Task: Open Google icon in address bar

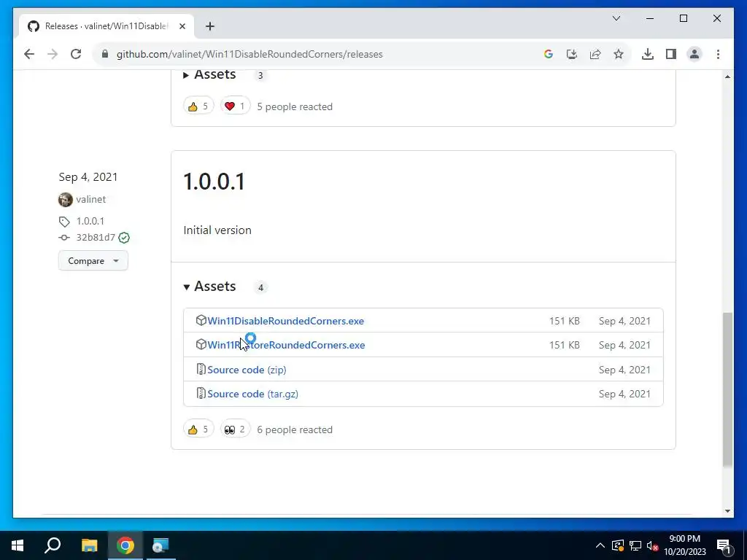Action: pos(549,54)
